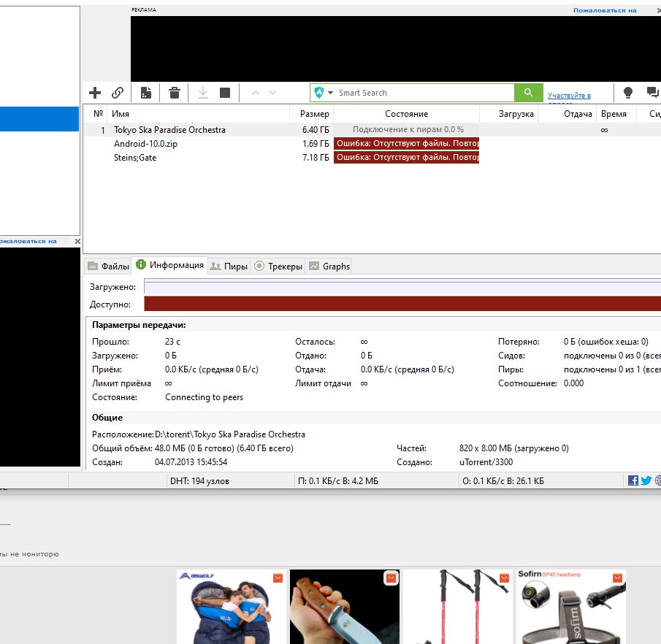Open the Graphs tab

point(329,267)
